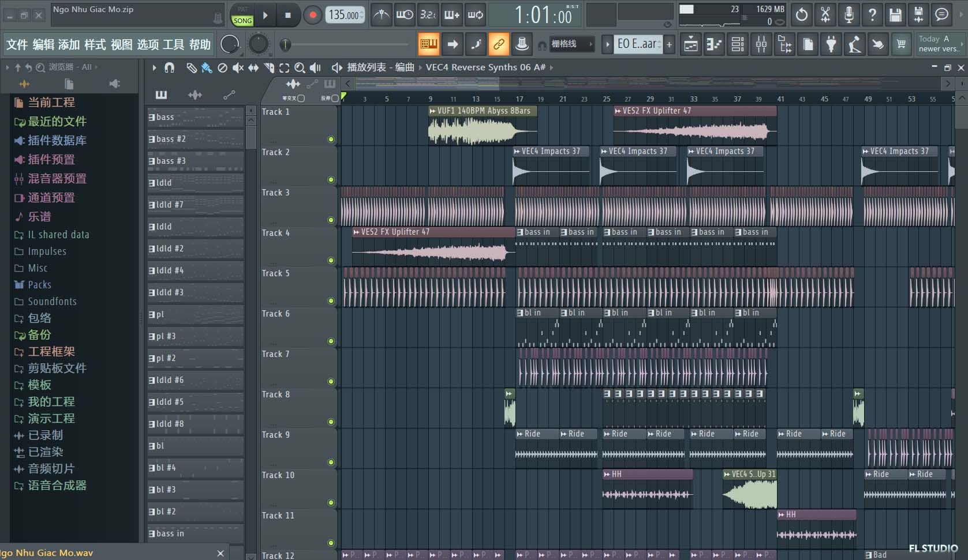Open the Mixer view
Image resolution: width=968 pixels, height=560 pixels.
[x=761, y=44]
